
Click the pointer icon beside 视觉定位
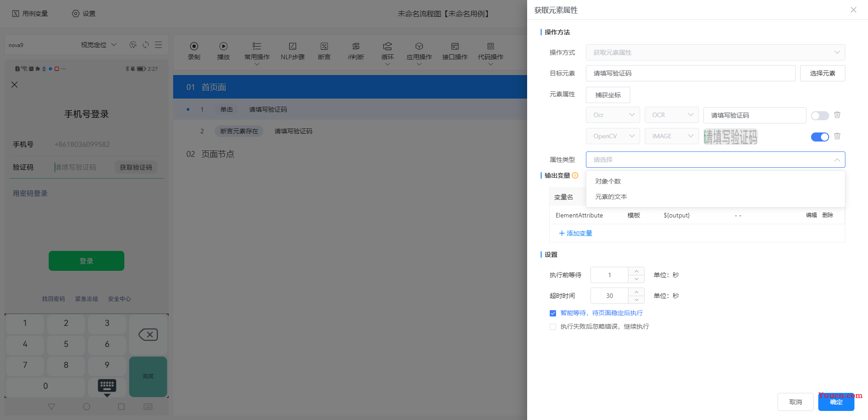click(x=133, y=45)
